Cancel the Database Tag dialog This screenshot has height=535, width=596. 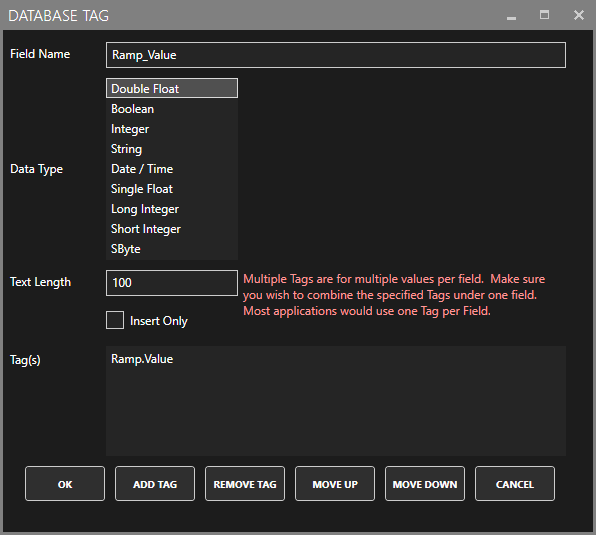point(515,484)
